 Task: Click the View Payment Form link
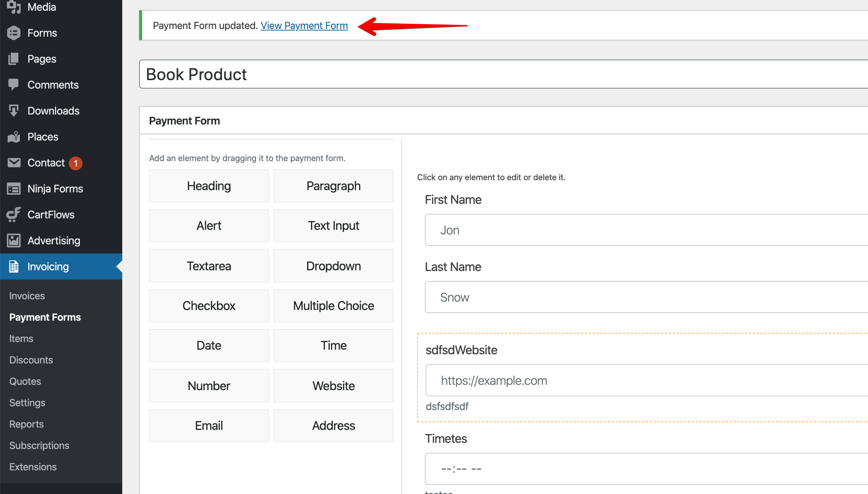(x=304, y=25)
